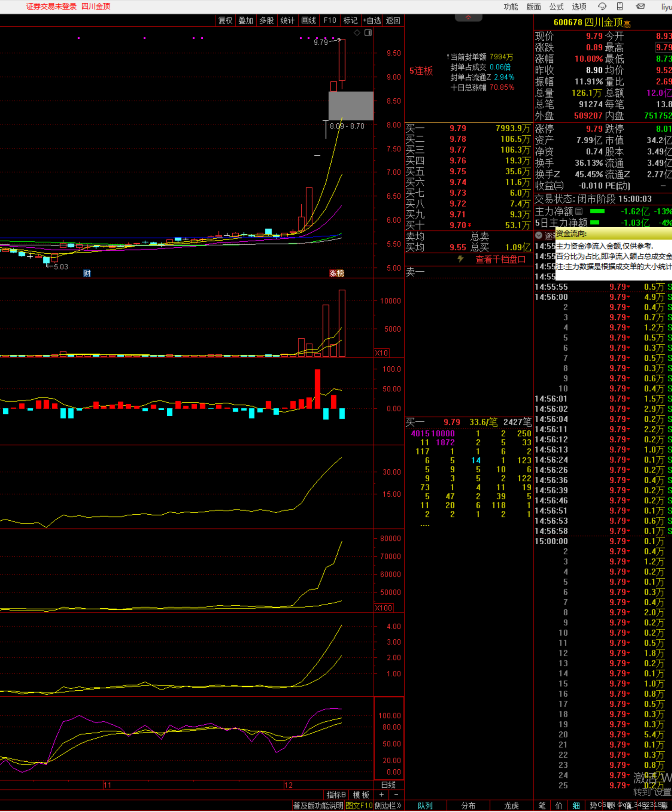This screenshot has width=672, height=812.
Task: Click the X10 volume scale label
Action: click(381, 353)
